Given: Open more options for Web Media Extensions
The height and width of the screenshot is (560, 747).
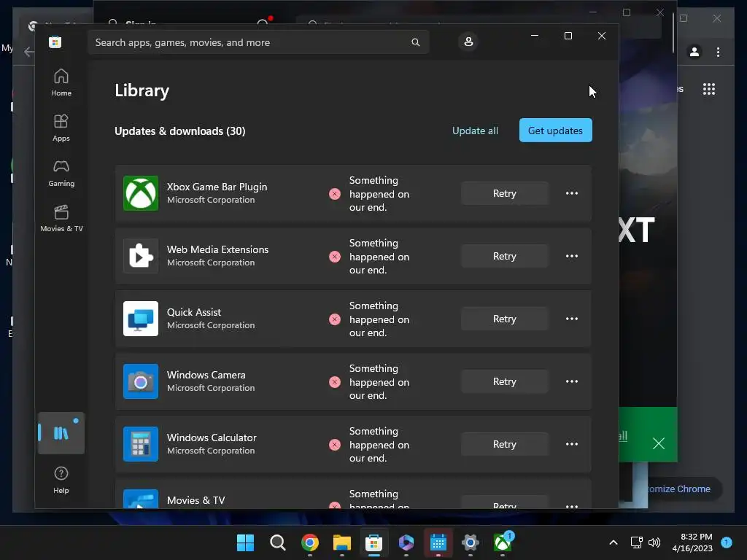Looking at the screenshot, I should (572, 256).
